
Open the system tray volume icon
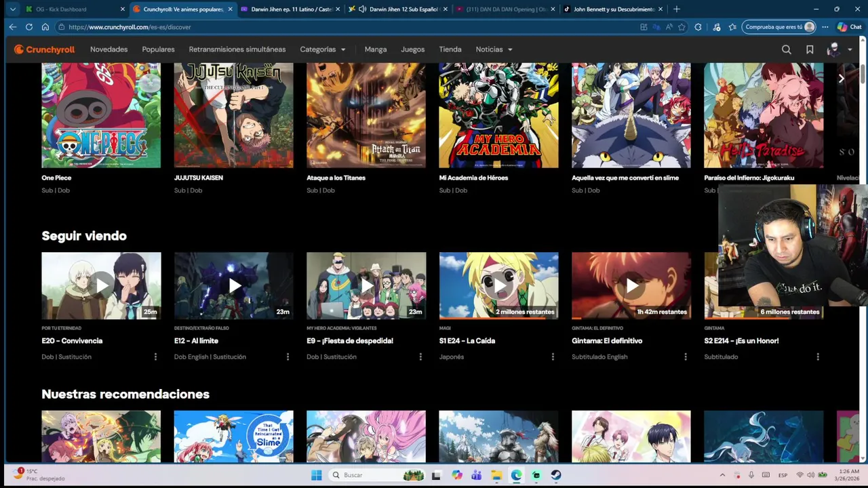coord(810,475)
